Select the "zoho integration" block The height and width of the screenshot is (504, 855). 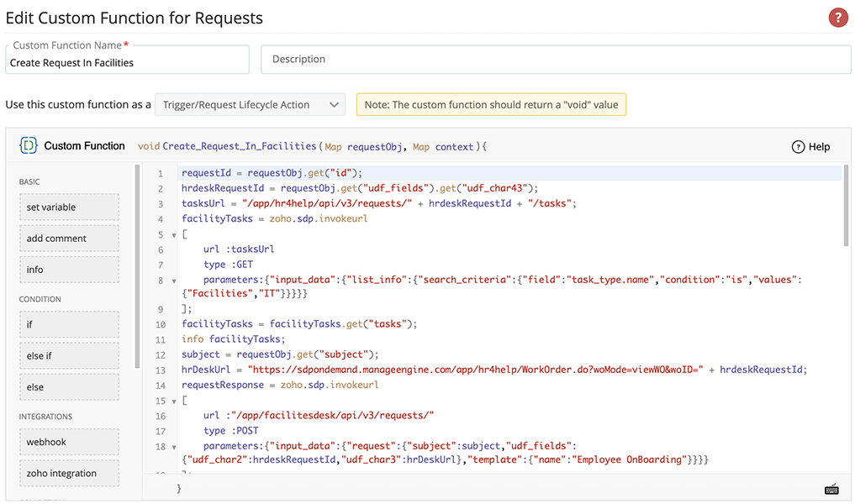point(69,473)
